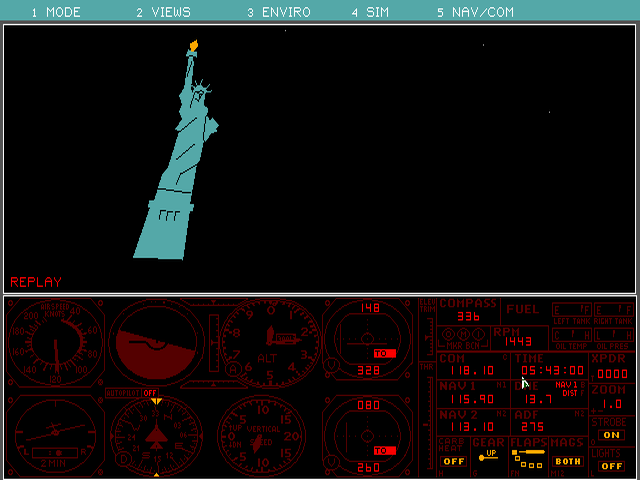Click the V knob on lower OBI
Viewport: 640px width, 480px height.
coord(331,461)
